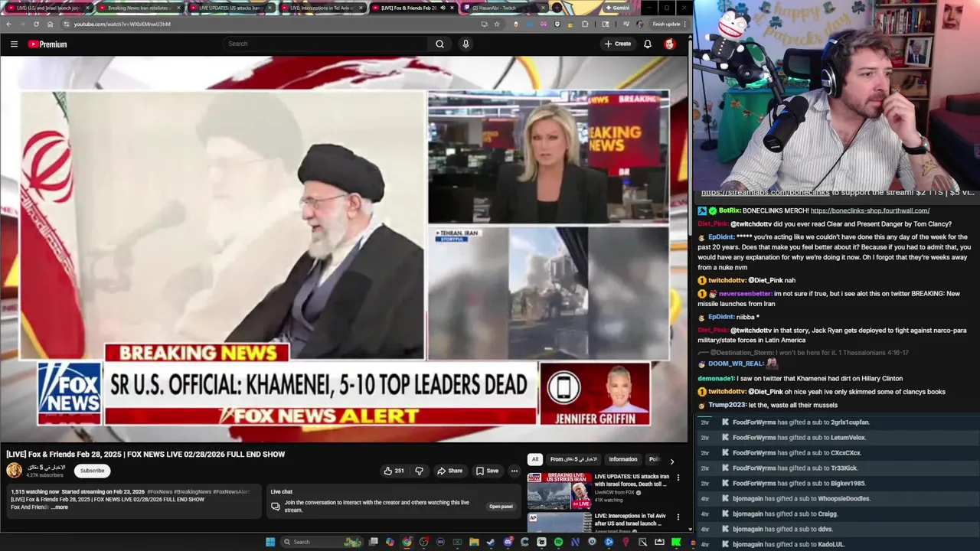This screenshot has height=551, width=980.
Task: Open more actions ellipsis beside Save
Action: 514,471
